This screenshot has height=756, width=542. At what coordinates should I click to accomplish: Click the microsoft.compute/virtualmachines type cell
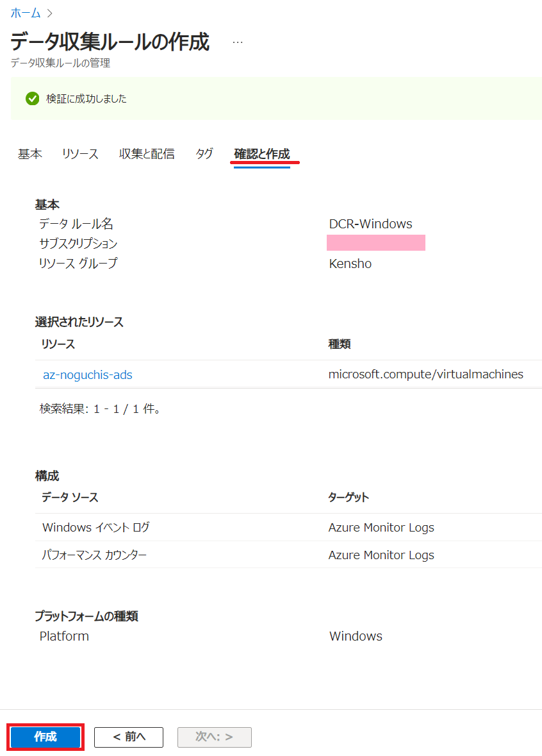point(426,374)
